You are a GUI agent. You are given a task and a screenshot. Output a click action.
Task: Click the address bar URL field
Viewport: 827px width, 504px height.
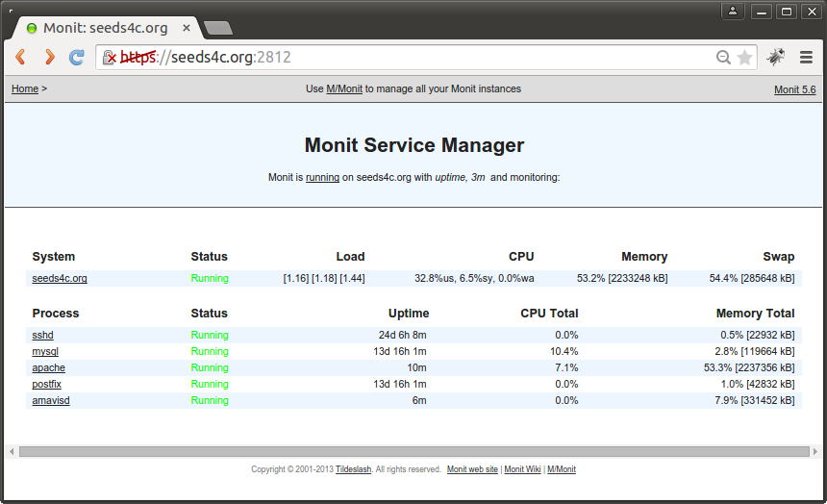(x=433, y=58)
